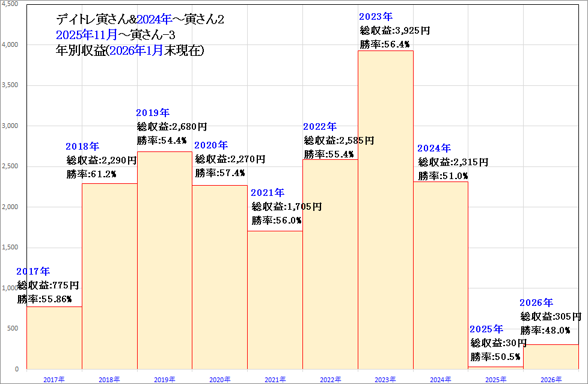This screenshot has width=588, height=384.
Task: Select the '勝率:61.2%' data label
Action: (x=91, y=174)
